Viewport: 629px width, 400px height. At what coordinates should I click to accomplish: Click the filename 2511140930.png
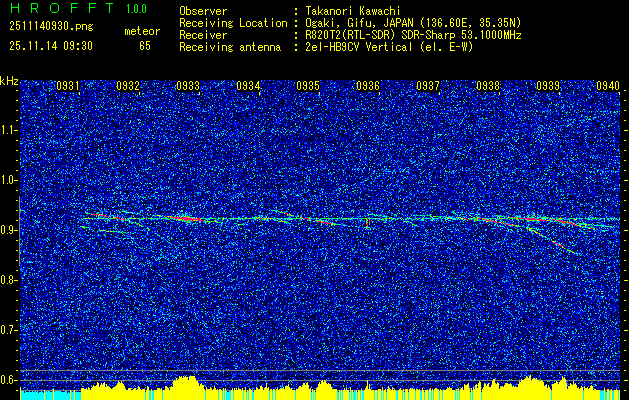pyautogui.click(x=51, y=27)
